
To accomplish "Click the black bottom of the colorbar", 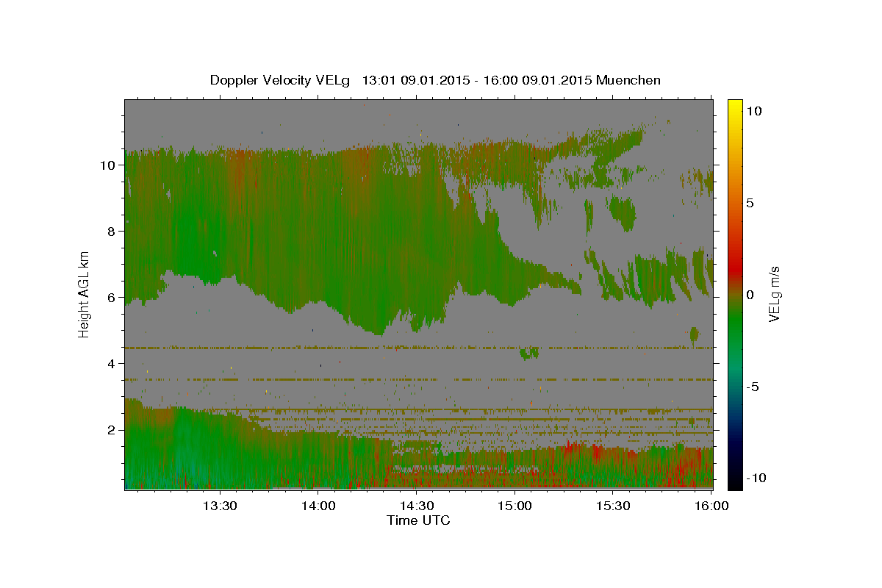I will pyautogui.click(x=735, y=481).
